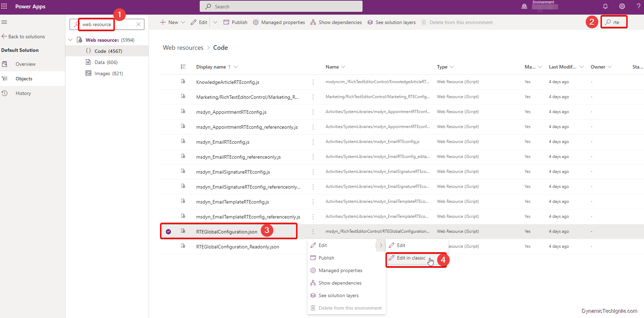Expand the Edit submenu arrow
The width and height of the screenshot is (644, 318).
click(x=381, y=245)
